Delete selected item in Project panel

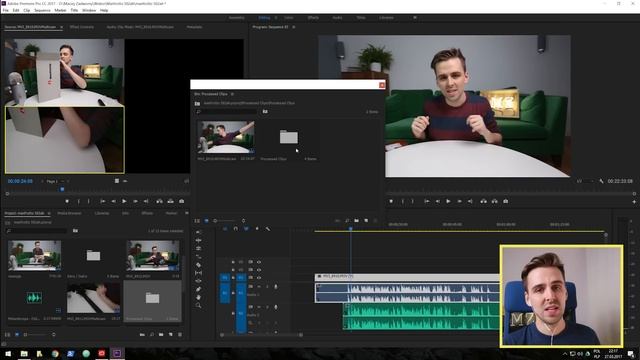[x=180, y=334]
